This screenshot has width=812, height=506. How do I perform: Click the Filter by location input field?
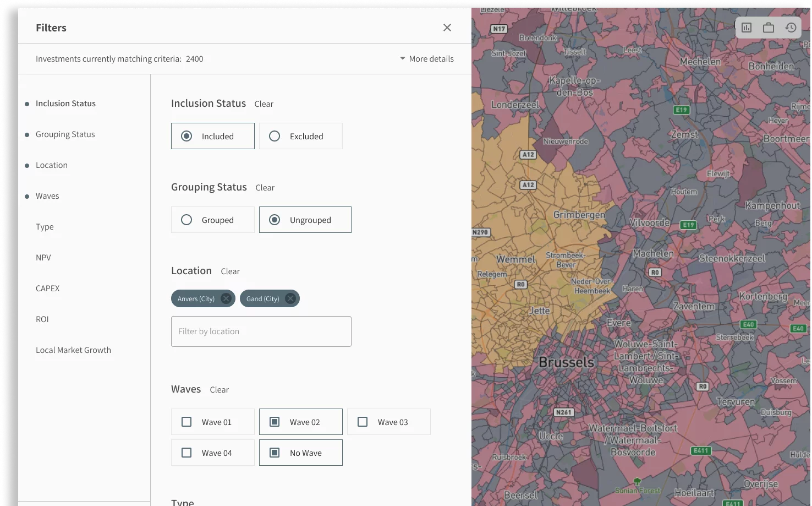[x=261, y=331]
